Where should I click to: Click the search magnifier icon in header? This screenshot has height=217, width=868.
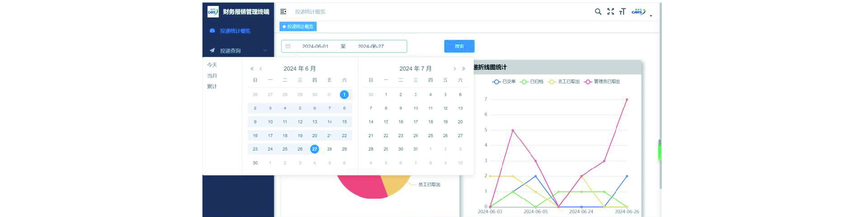click(x=598, y=11)
